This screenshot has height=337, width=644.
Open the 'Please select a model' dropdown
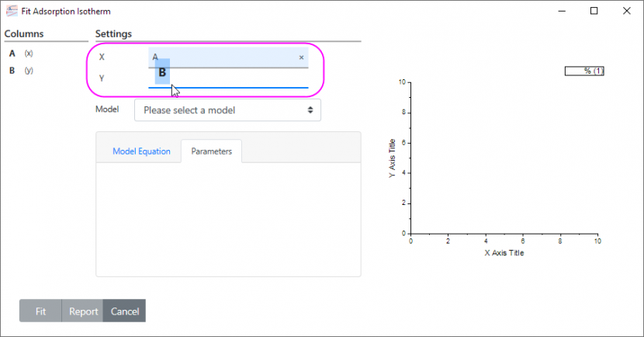(x=227, y=110)
